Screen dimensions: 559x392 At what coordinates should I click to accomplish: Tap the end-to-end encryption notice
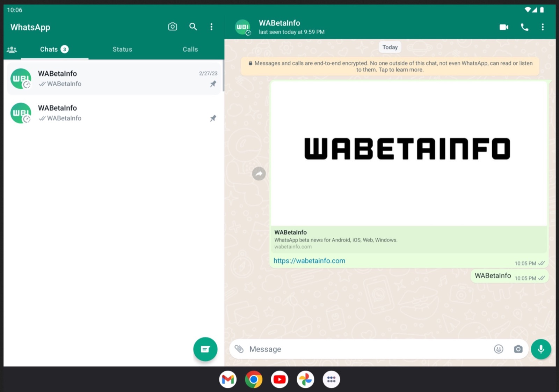pyautogui.click(x=390, y=66)
